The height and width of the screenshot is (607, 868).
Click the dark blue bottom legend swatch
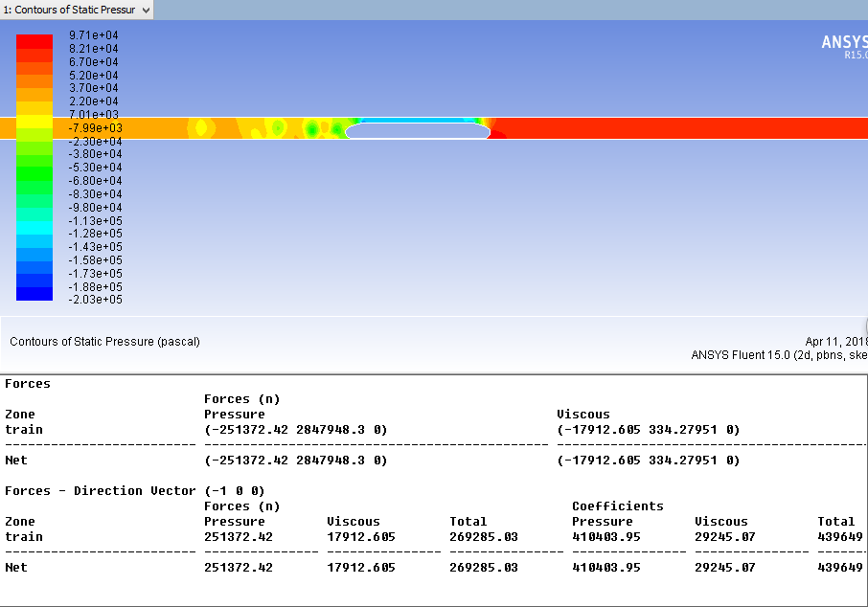pyautogui.click(x=34, y=293)
